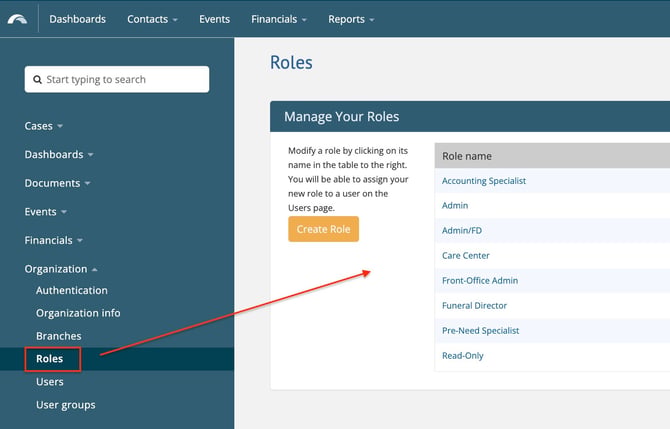
Task: Click the Roles page title
Action: point(291,62)
